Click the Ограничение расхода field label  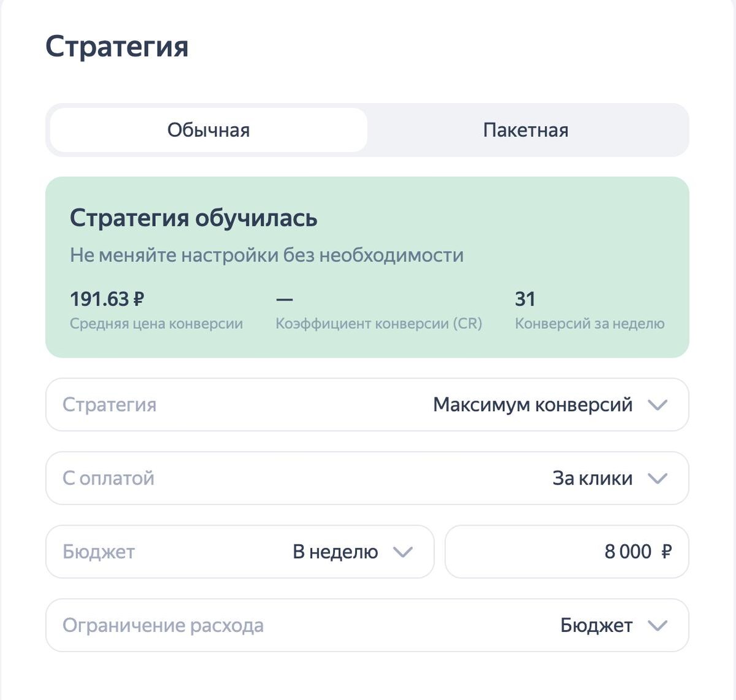pos(163,626)
